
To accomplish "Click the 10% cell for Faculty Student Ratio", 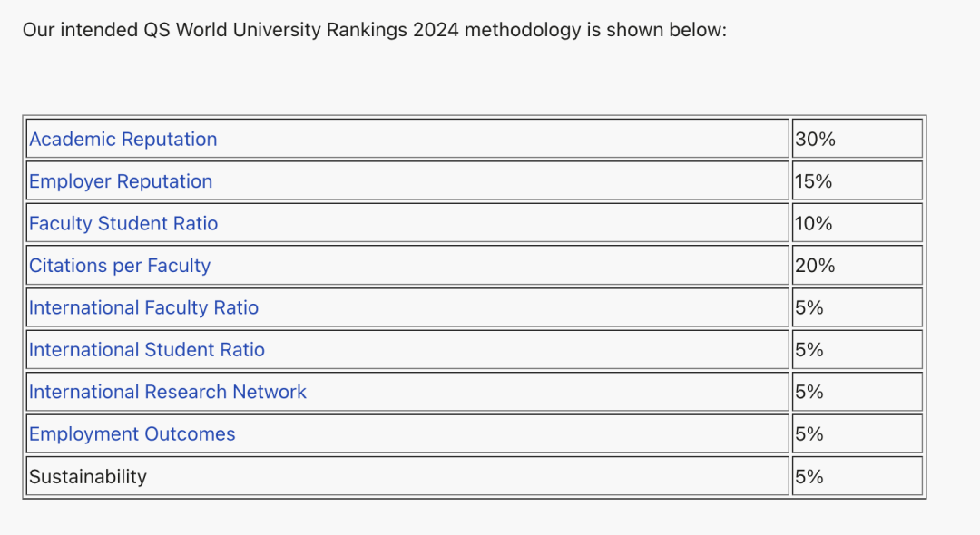I will pos(857,223).
